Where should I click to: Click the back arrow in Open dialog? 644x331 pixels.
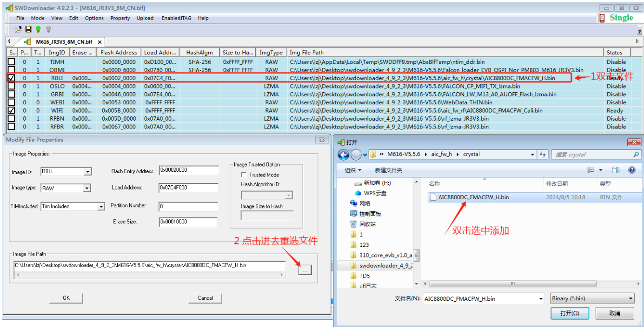(x=344, y=155)
